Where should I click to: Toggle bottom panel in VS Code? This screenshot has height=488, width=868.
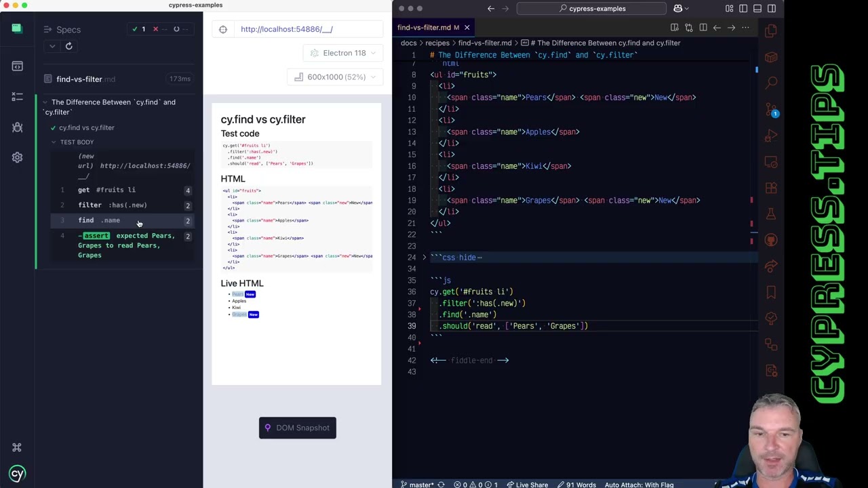point(757,9)
